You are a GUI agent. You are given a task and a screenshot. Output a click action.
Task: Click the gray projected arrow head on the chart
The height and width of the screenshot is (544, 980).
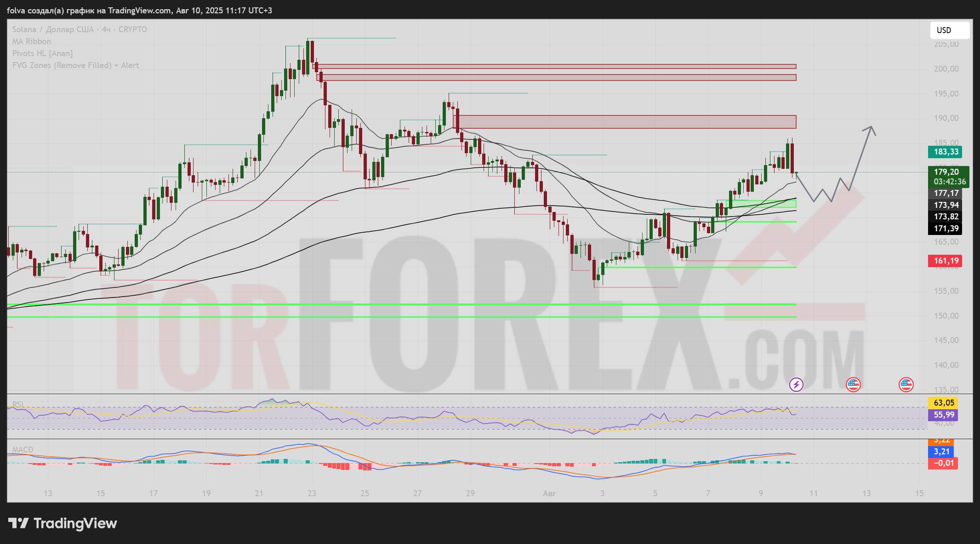click(x=870, y=129)
